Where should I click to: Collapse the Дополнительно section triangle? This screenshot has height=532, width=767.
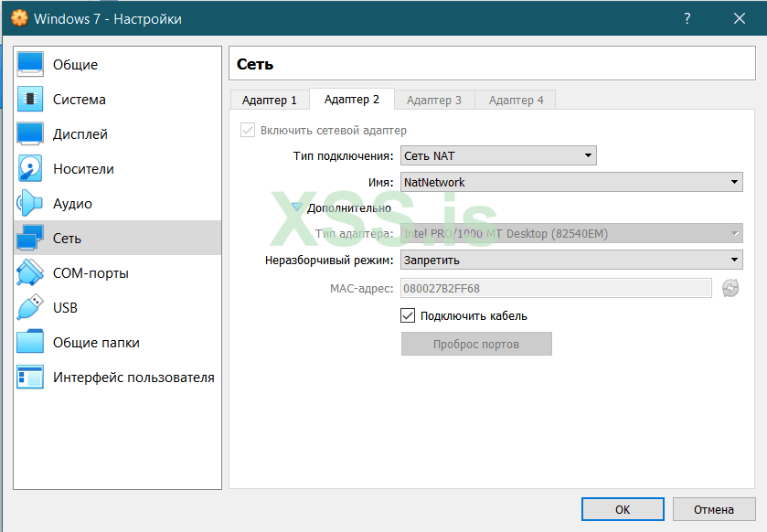tap(296, 207)
